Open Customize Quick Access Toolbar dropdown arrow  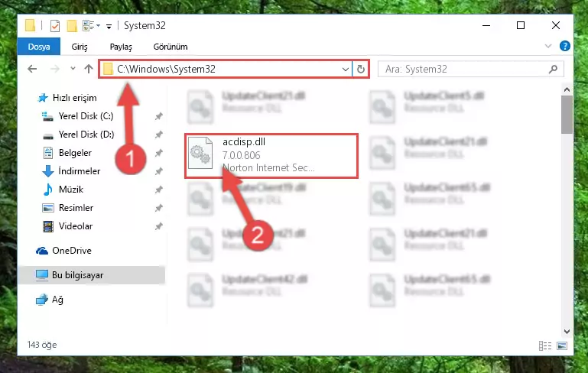click(x=109, y=26)
